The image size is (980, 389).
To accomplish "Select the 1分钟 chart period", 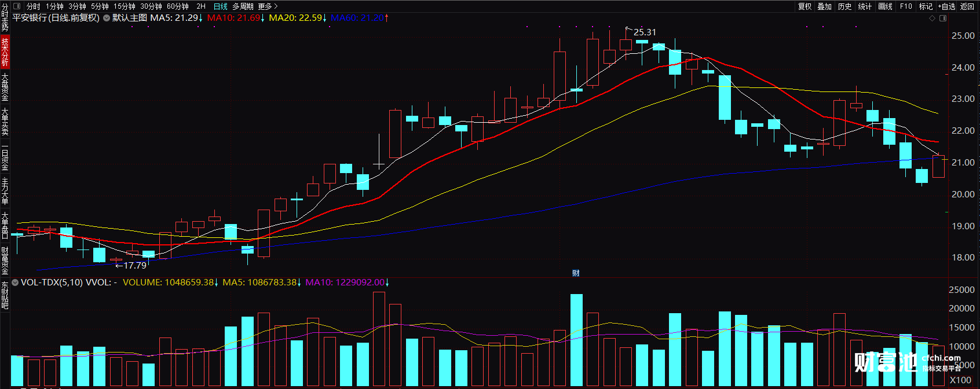I will [x=54, y=6].
